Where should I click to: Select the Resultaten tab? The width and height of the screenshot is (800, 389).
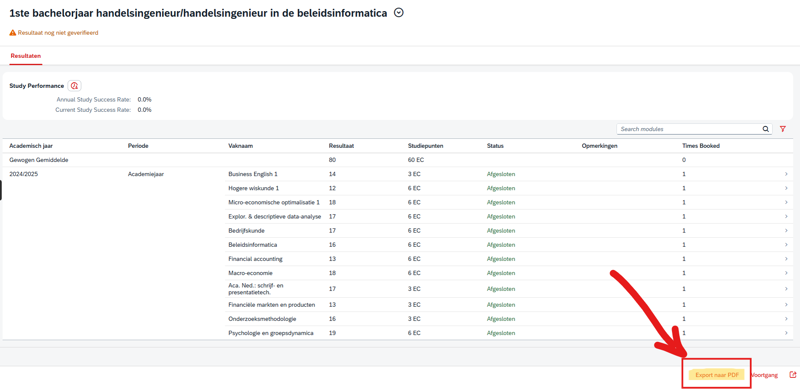pyautogui.click(x=26, y=56)
